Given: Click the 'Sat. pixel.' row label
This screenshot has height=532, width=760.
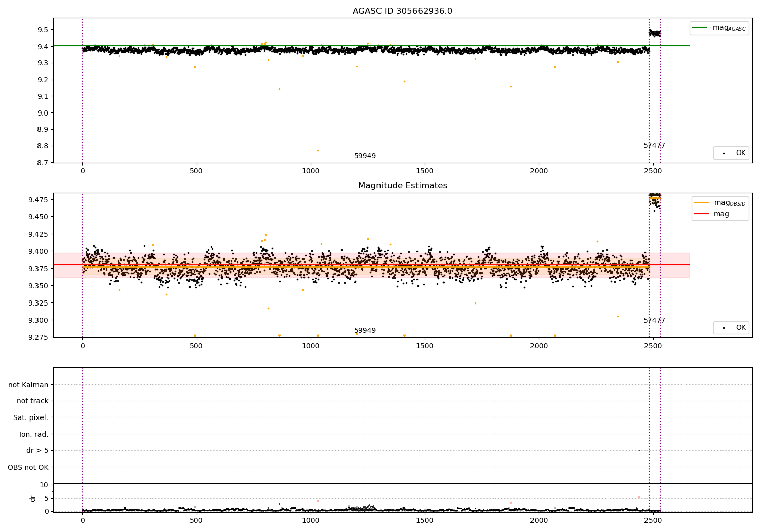Looking at the screenshot, I should click(31, 417).
